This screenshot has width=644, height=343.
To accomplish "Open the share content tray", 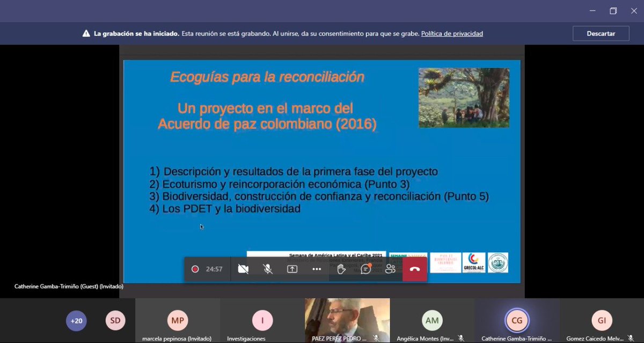I will point(292,269).
